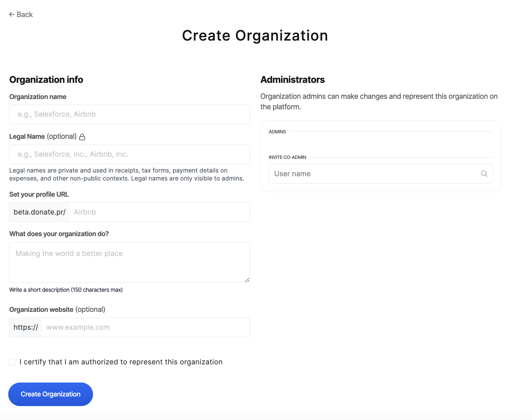Click the beta.donate.pr/ URL prefix
The width and height of the screenshot is (532, 420).
40,212
